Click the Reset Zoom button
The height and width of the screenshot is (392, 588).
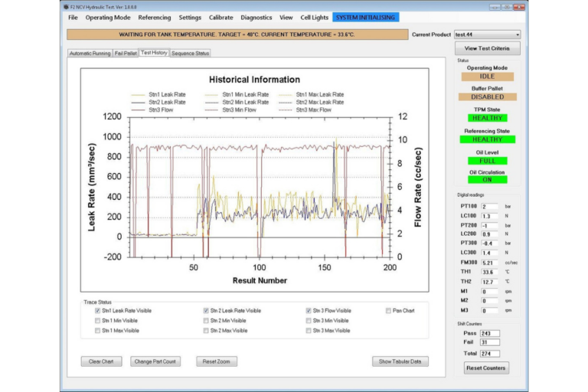coord(217,361)
